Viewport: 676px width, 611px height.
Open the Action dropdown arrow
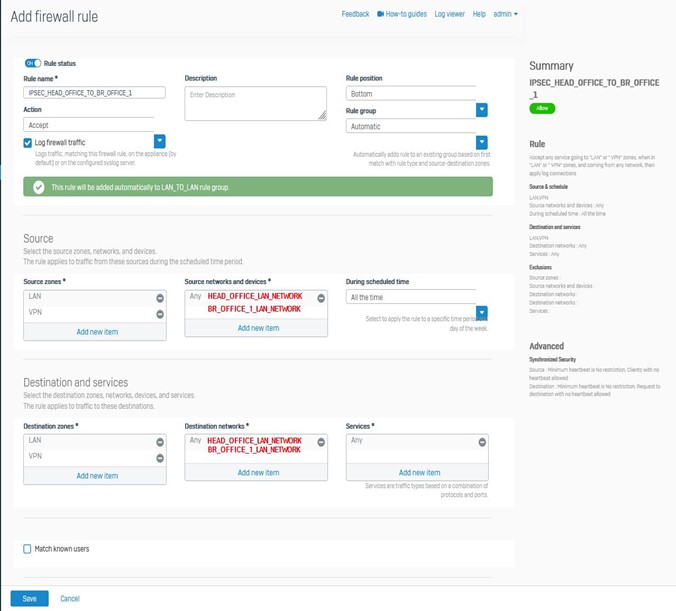click(x=159, y=142)
